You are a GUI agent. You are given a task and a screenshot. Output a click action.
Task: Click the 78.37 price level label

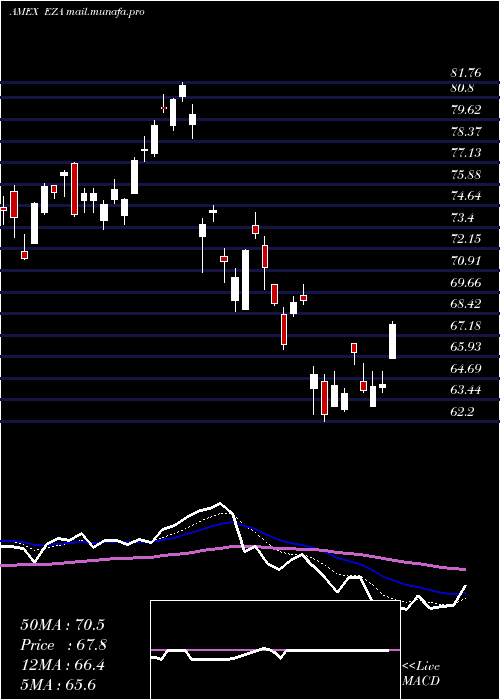(466, 132)
